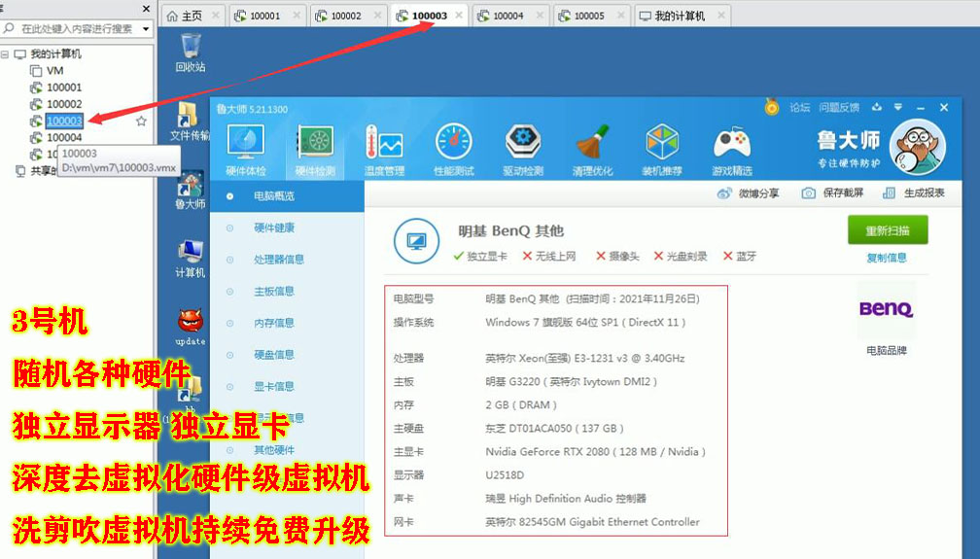Click the star favorite icon beside 100003
Screen dimensions: 980x559
click(141, 121)
